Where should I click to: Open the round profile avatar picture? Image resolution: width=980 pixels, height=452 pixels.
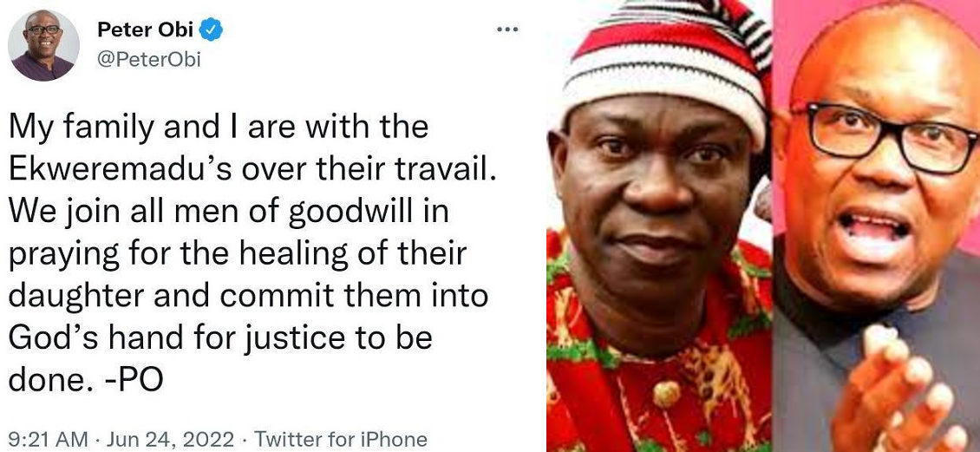click(43, 45)
